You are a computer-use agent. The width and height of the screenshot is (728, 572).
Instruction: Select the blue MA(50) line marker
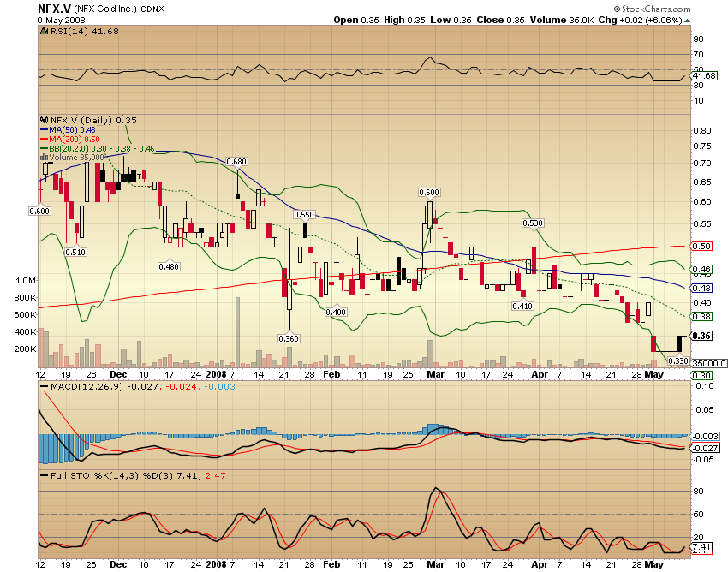(43, 130)
